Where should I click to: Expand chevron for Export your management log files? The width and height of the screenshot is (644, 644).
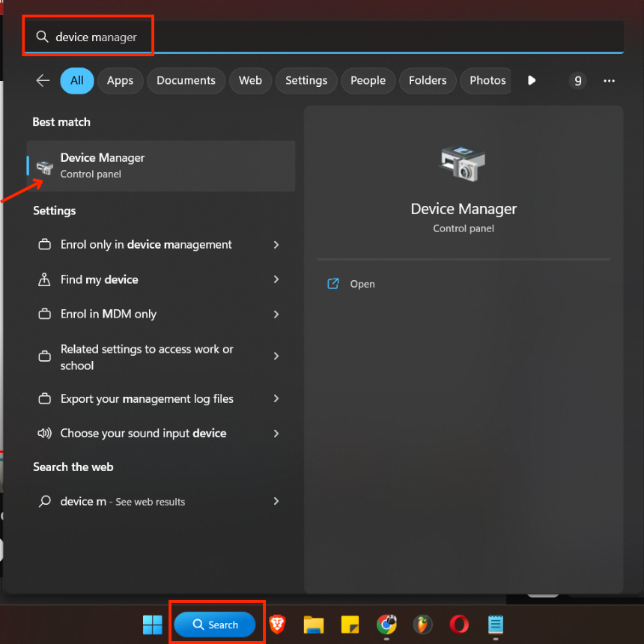276,398
